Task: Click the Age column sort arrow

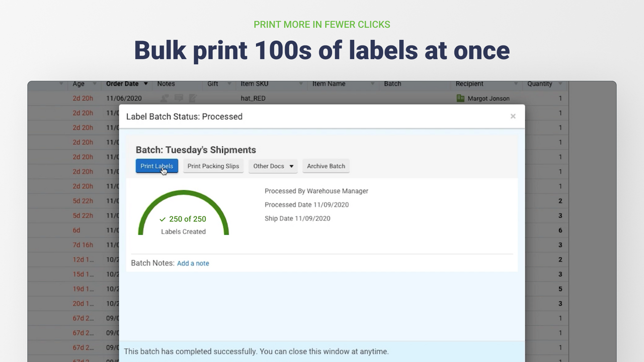Action: [x=94, y=83]
